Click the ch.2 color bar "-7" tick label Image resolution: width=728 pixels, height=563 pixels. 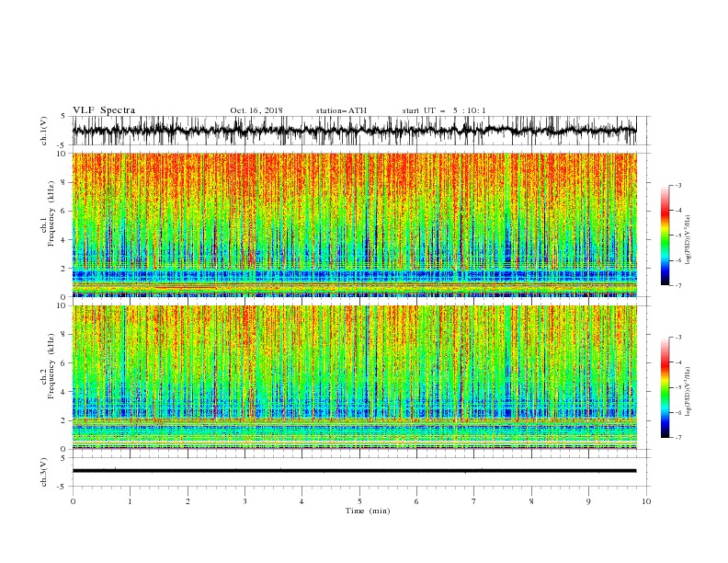coord(677,437)
